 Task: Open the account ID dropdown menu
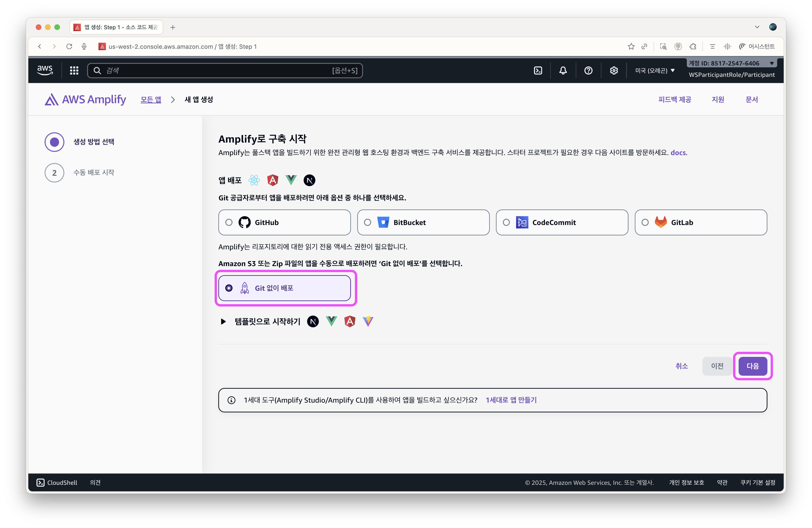tap(731, 63)
